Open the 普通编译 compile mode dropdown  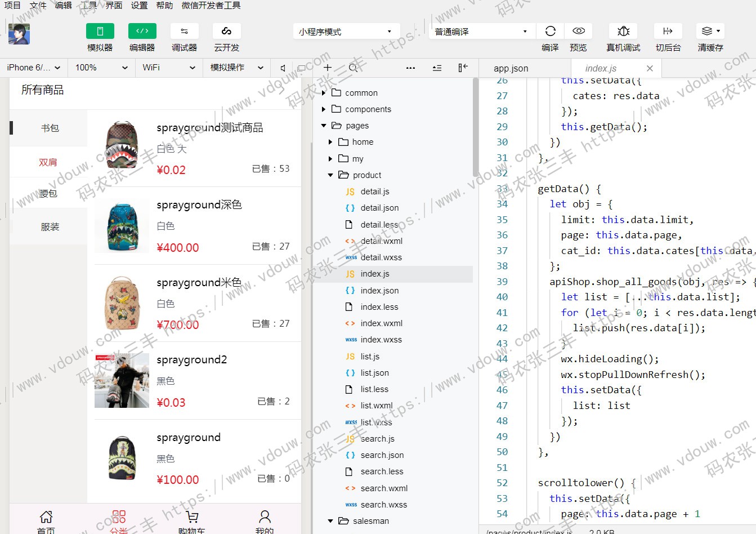[481, 32]
